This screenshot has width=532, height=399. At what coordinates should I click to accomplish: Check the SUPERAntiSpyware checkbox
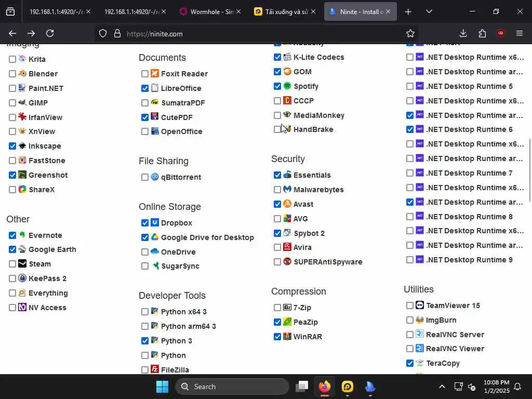point(277,262)
